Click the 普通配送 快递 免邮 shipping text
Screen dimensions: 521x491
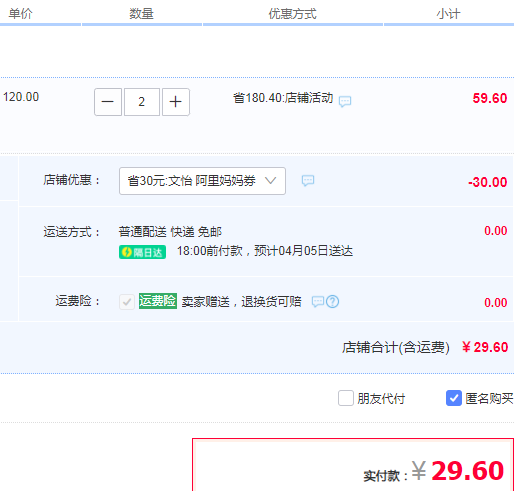[x=170, y=232]
